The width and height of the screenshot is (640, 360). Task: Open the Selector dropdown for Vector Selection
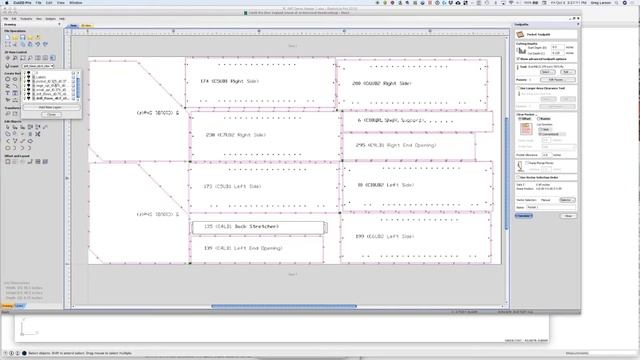567,200
